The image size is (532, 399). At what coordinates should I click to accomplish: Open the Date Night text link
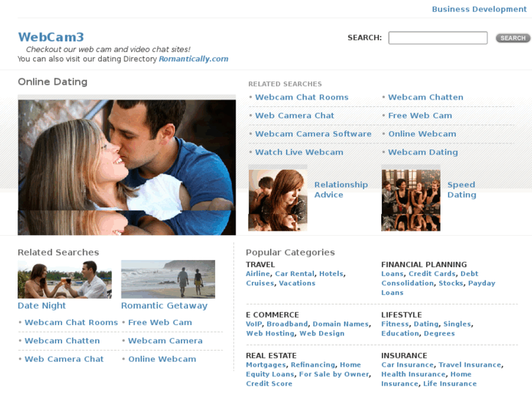(x=42, y=305)
